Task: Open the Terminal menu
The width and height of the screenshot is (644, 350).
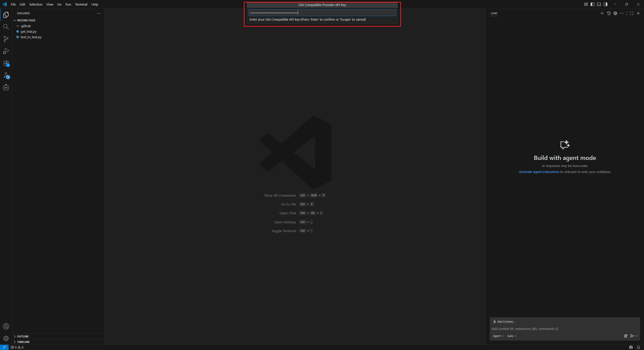Action: click(81, 5)
